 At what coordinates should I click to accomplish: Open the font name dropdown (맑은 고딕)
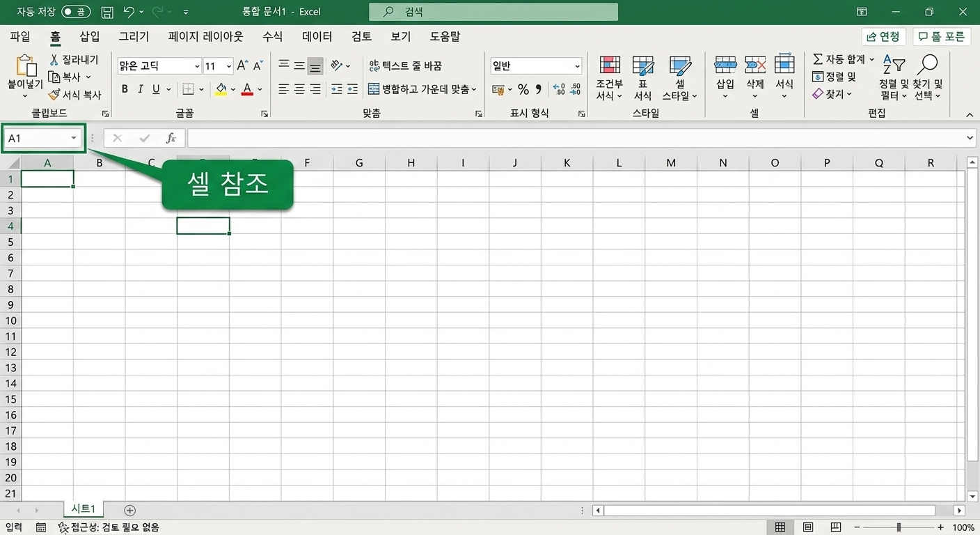tap(197, 66)
